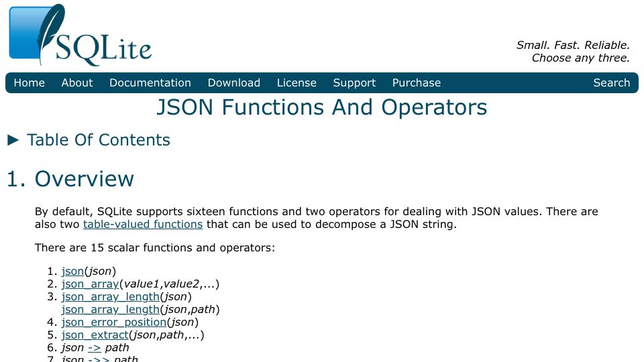The image size is (644, 362).
Task: Click the JSON Functions And Operators title
Action: 322,107
